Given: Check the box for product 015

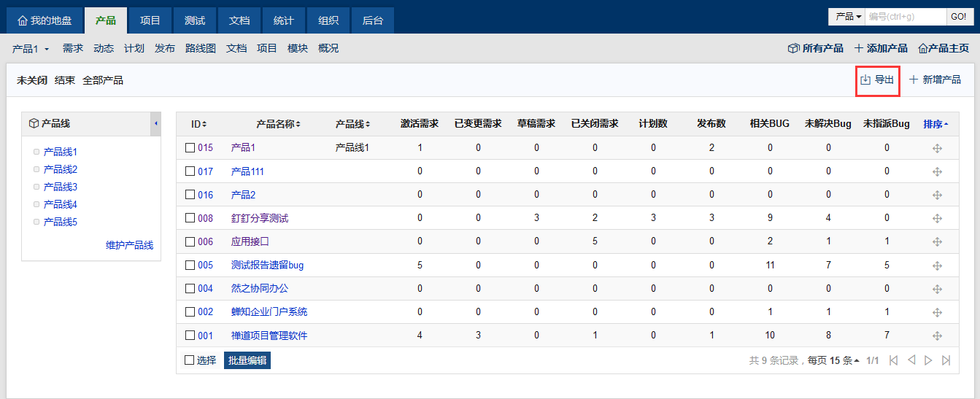Looking at the screenshot, I should [x=190, y=148].
